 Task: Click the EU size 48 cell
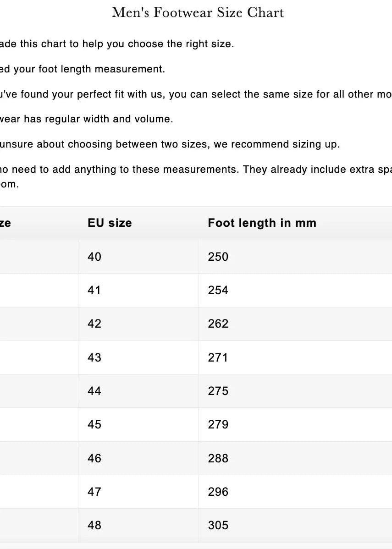tap(94, 525)
